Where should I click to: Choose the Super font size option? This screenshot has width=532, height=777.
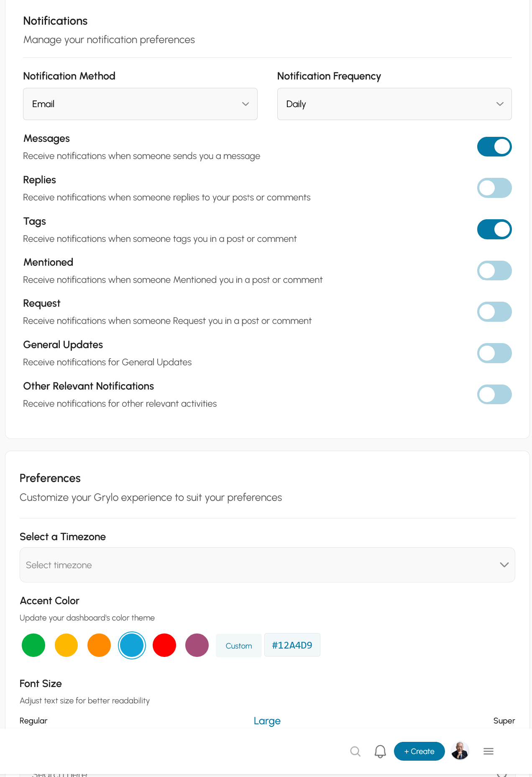[504, 721]
